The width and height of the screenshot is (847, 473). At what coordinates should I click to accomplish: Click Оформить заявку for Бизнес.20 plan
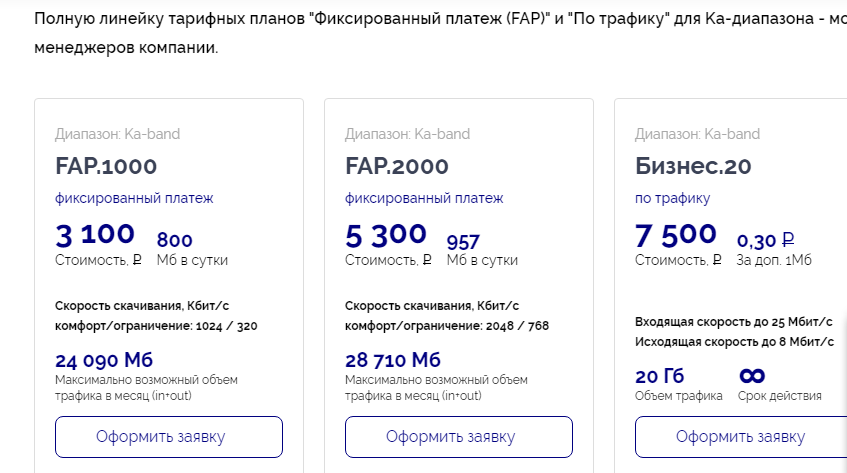[741, 437]
